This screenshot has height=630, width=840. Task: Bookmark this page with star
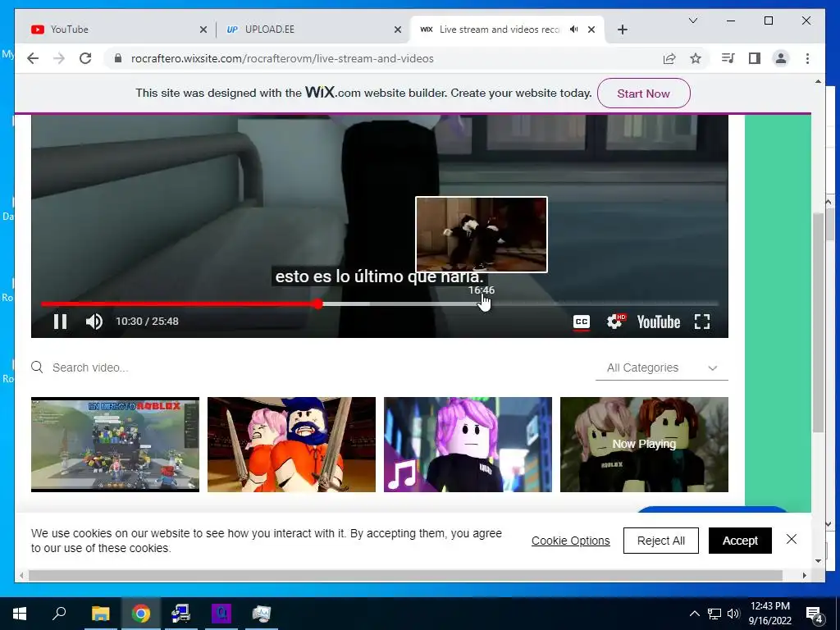click(696, 58)
